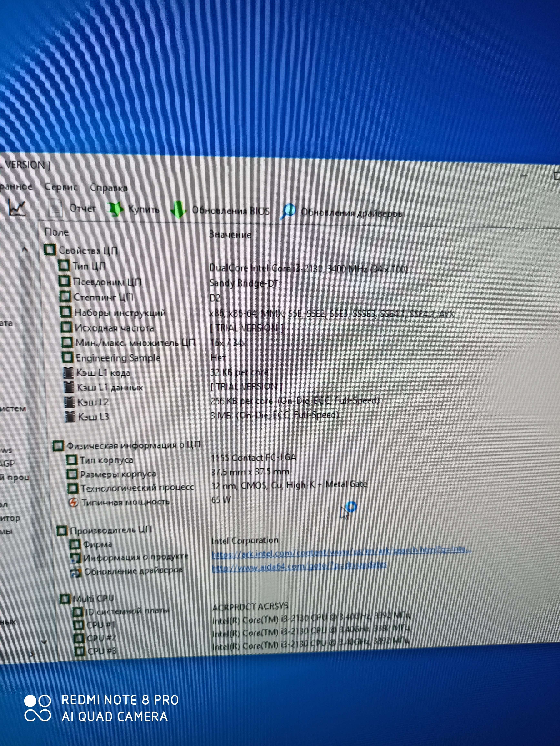Open the Сервис menu
The image size is (560, 746).
pyautogui.click(x=61, y=187)
